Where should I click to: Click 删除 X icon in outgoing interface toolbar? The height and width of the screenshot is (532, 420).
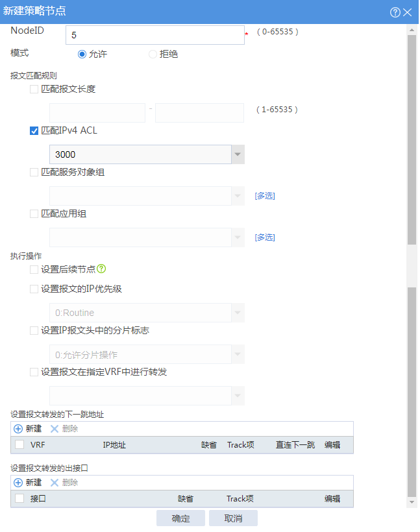pos(55,483)
